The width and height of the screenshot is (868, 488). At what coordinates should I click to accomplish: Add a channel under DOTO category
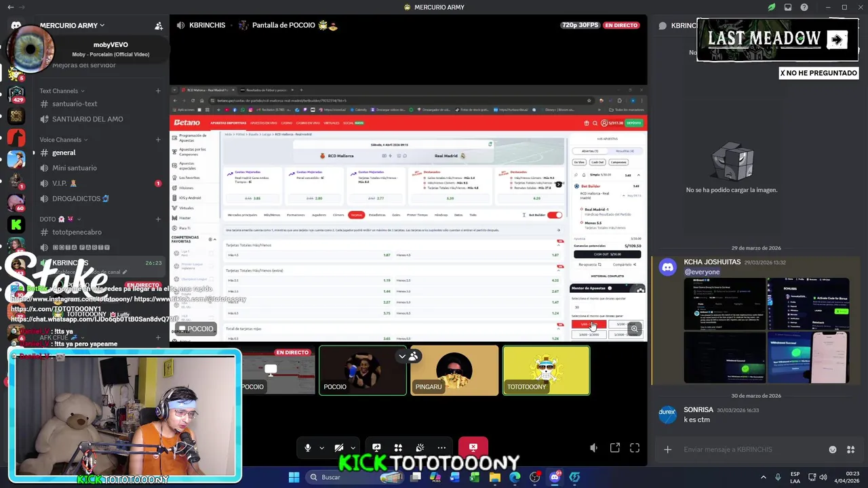(x=158, y=220)
